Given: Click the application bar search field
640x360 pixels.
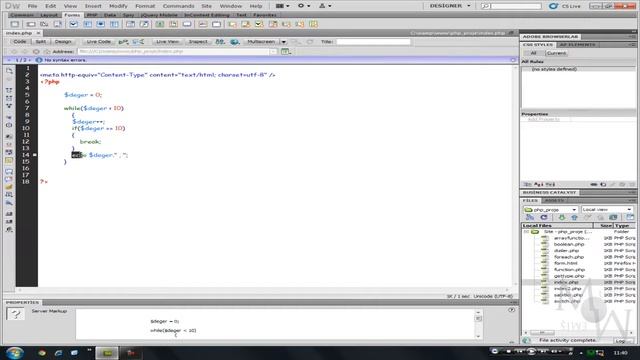Looking at the screenshot, I should coord(516,6).
